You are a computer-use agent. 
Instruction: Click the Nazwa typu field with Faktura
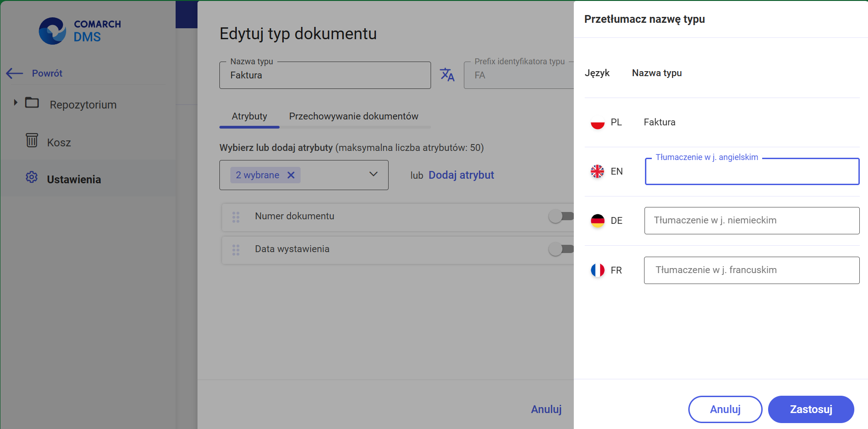[x=325, y=75]
